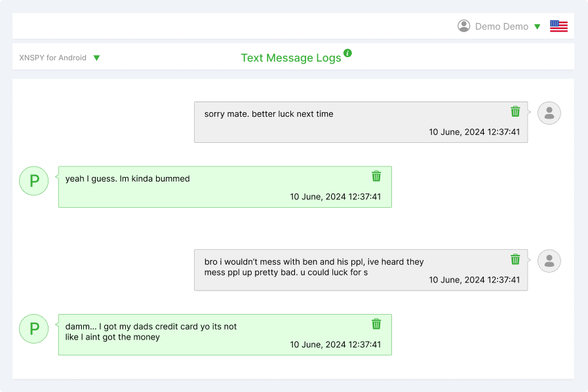Click trash icon on 'bro i wouldn't mess' message
The width and height of the screenshot is (588, 392).
click(515, 259)
